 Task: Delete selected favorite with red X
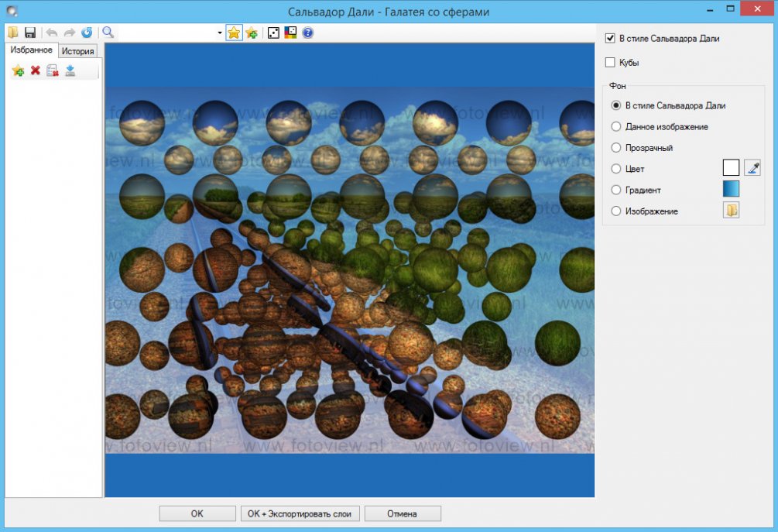(36, 70)
